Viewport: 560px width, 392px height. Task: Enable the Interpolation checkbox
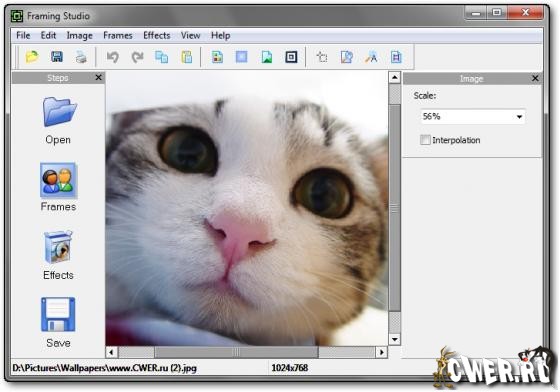pyautogui.click(x=425, y=140)
